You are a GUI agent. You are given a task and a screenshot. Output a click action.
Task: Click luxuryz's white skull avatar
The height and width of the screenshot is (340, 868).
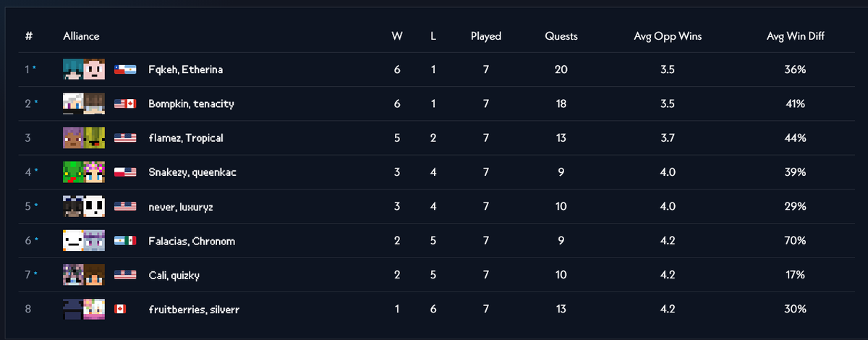click(x=94, y=207)
